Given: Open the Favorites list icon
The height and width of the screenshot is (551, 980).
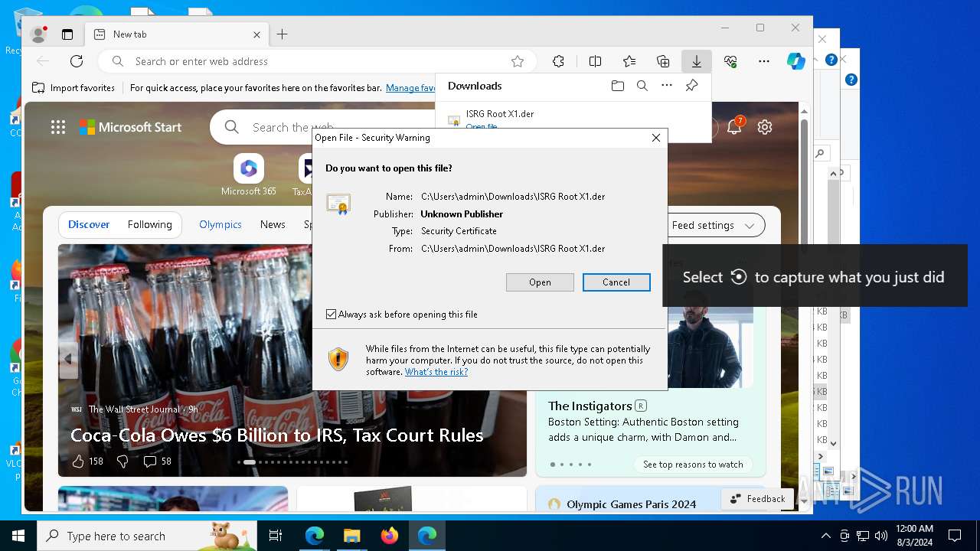Looking at the screenshot, I should pyautogui.click(x=629, y=61).
